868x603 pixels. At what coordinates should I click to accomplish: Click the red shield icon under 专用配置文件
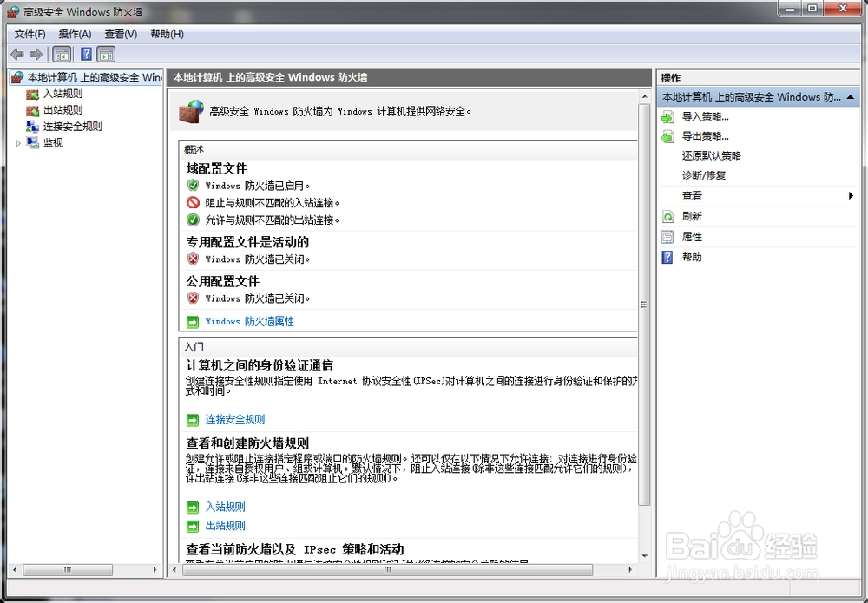pyautogui.click(x=193, y=259)
